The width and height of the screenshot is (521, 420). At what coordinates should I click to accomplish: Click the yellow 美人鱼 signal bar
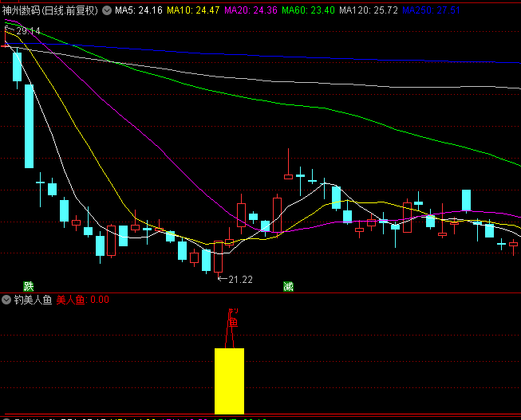coord(229,381)
